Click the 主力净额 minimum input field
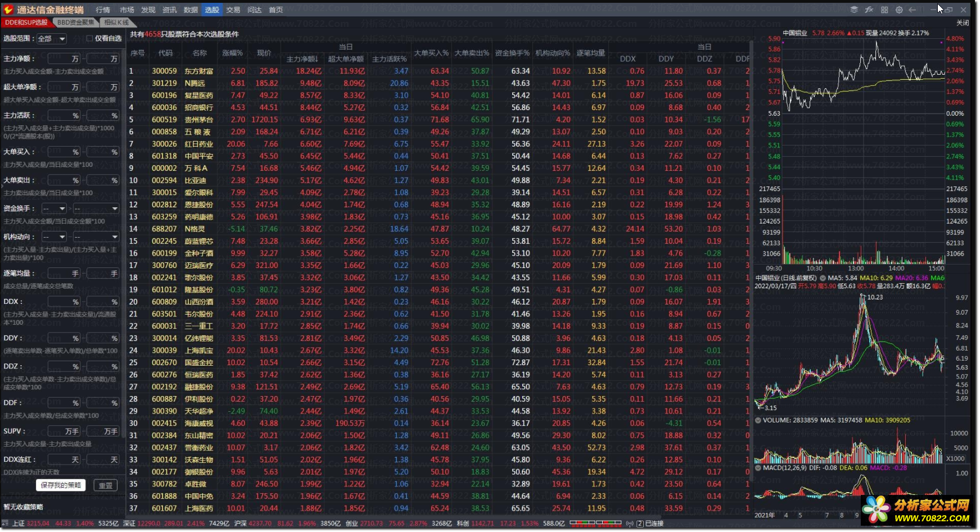Image resolution: width=980 pixels, height=532 pixels. [64, 58]
